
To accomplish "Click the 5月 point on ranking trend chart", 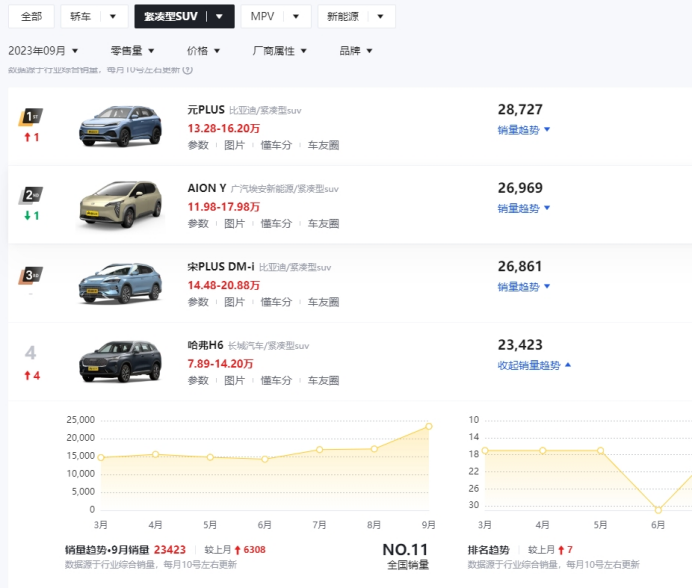I will pos(601,451).
